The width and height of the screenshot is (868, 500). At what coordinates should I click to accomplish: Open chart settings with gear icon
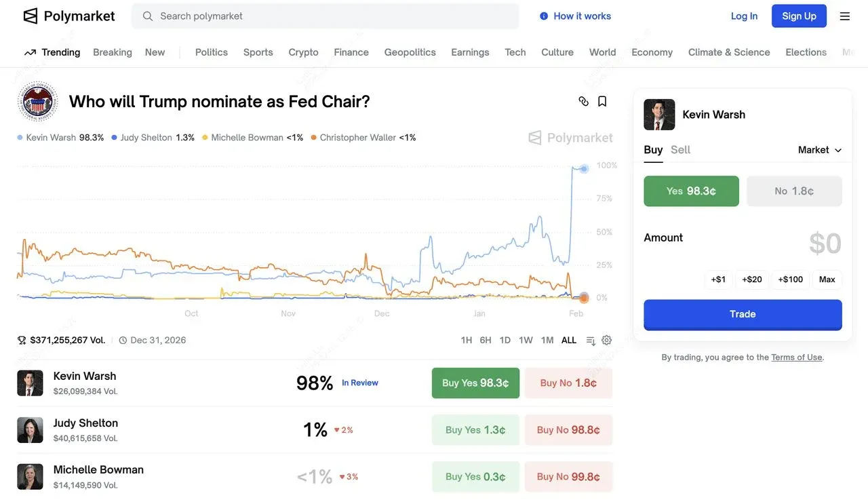tap(606, 339)
